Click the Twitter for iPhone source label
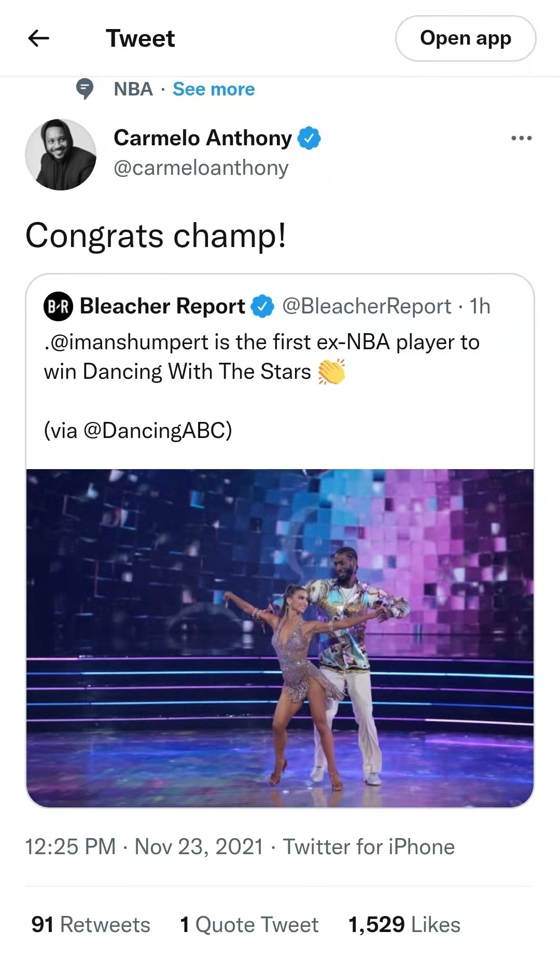The image size is (560, 959). [369, 847]
